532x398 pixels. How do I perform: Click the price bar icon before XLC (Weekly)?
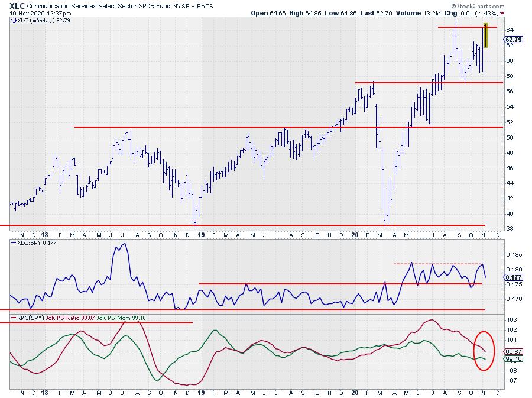tap(13, 20)
